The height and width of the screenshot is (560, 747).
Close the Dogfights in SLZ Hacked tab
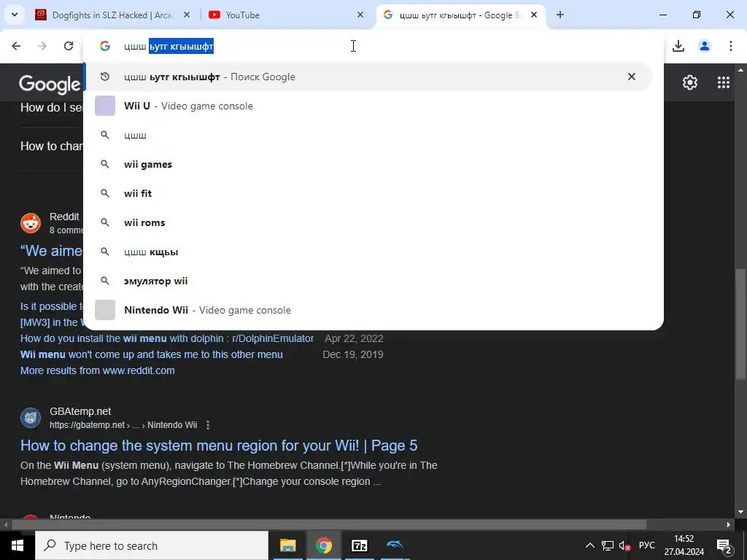pos(187,15)
